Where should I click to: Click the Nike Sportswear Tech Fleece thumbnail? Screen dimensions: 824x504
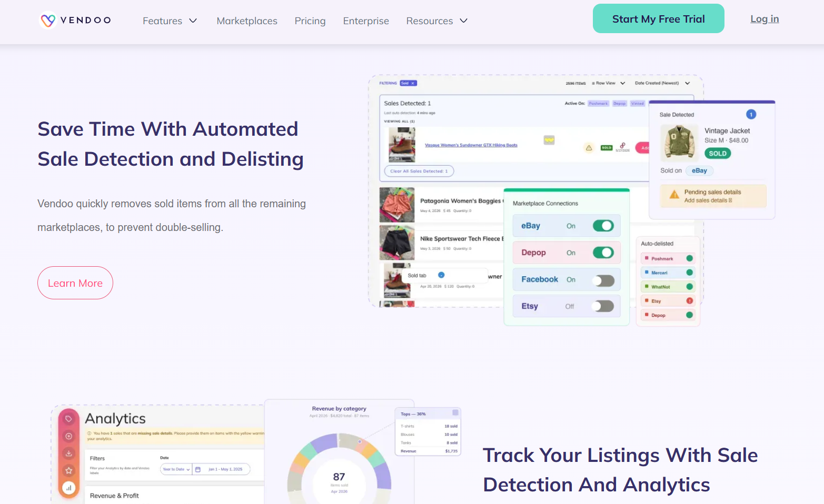click(x=397, y=243)
